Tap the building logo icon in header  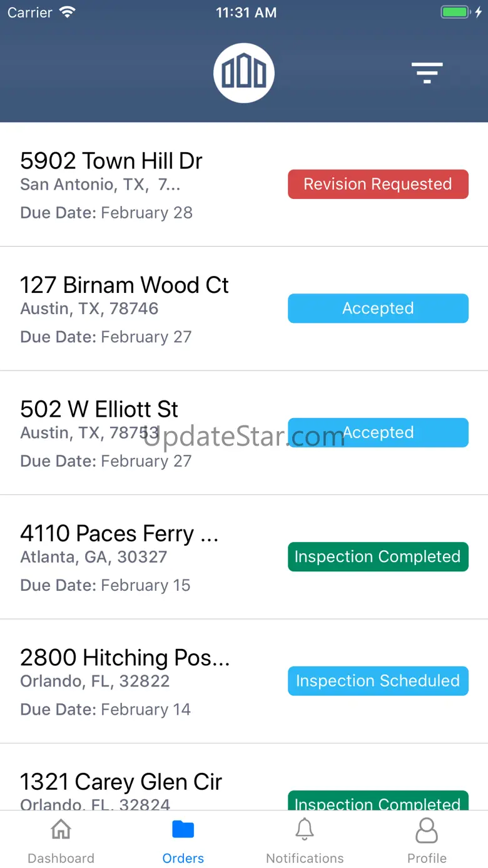click(x=244, y=73)
